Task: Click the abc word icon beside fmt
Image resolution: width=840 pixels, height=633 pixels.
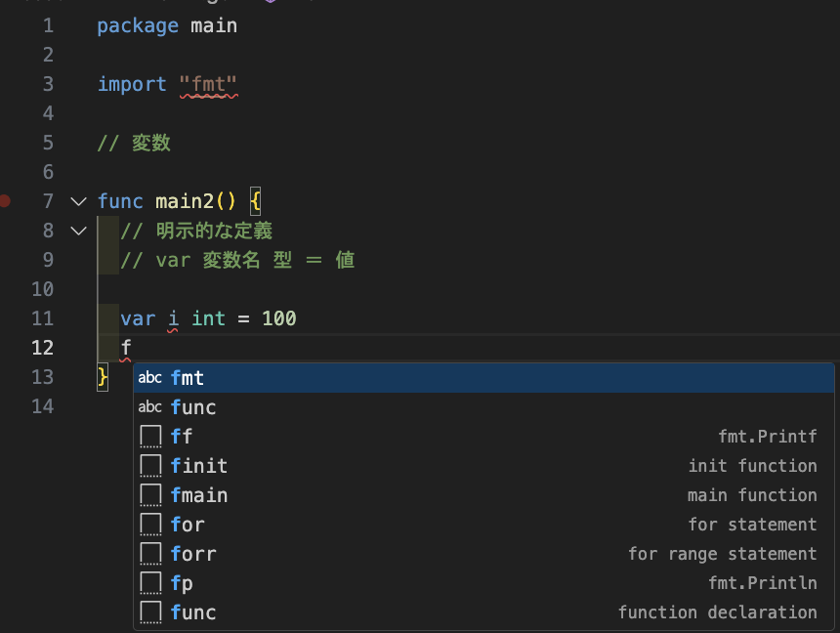Action: tap(150, 378)
